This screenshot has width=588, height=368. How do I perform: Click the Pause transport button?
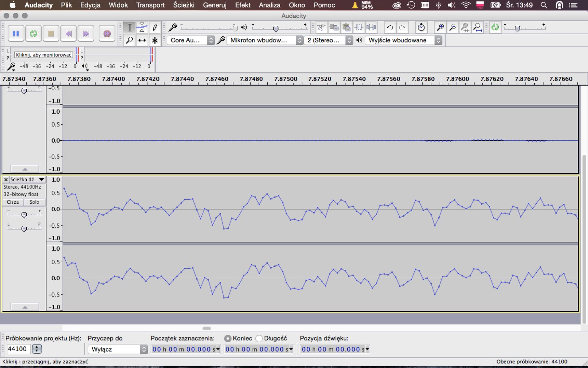coord(16,34)
